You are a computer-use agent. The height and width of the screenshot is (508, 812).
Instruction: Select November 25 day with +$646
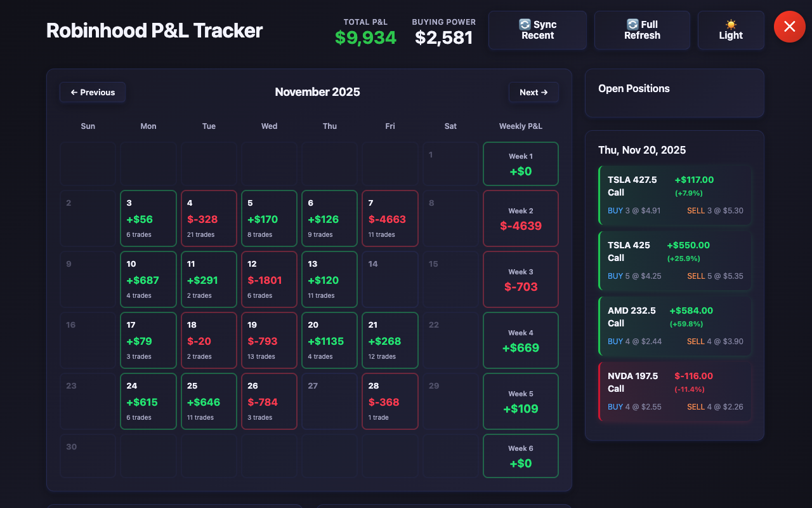[209, 401]
